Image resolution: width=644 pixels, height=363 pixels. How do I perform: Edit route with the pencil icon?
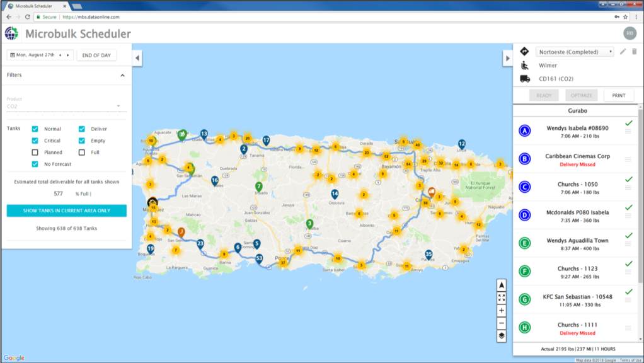(x=623, y=51)
